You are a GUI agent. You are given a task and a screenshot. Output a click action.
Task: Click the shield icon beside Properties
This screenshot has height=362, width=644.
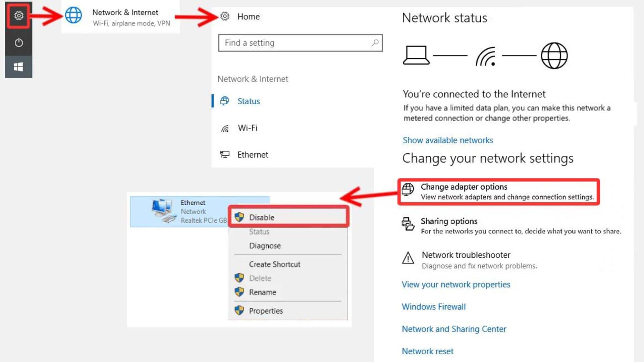click(x=239, y=310)
